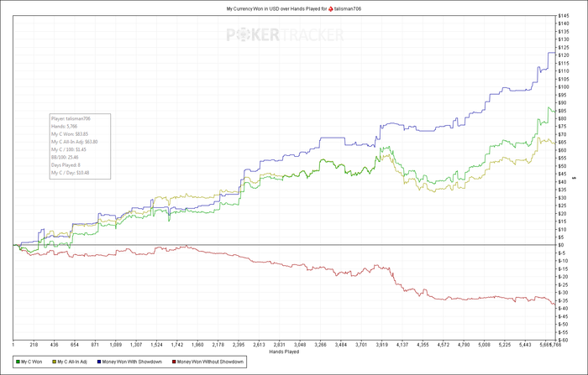Click 'My C / Day: $10.48' stat line
Image resolution: width=588 pixels, height=375 pixels.
70,173
